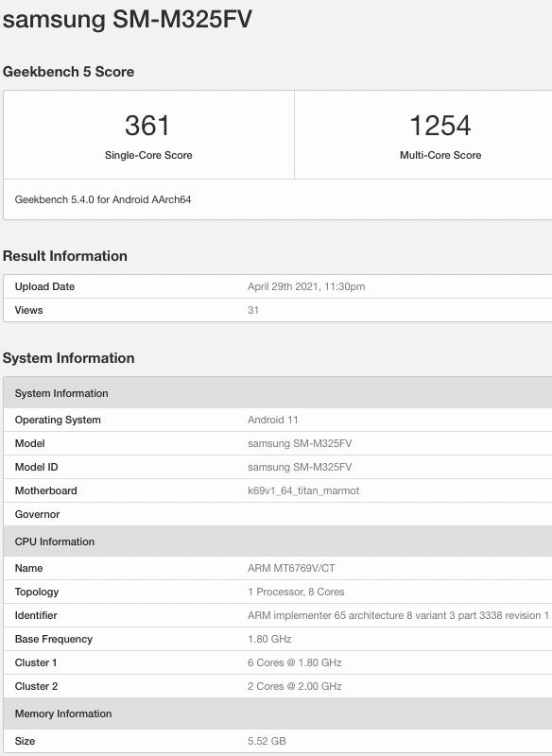Click the Model row label
Screen dimensions: 552x756
click(30, 443)
